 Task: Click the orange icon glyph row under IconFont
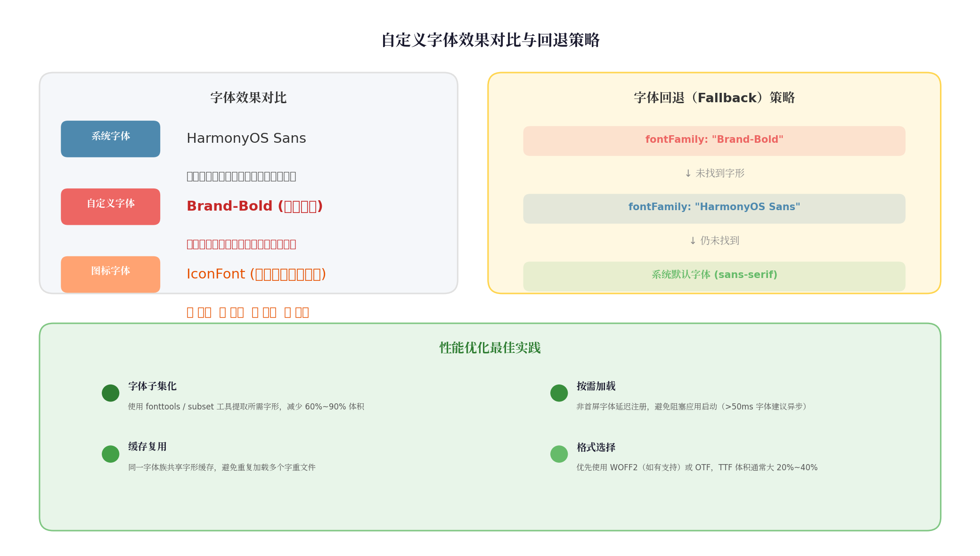(x=248, y=312)
